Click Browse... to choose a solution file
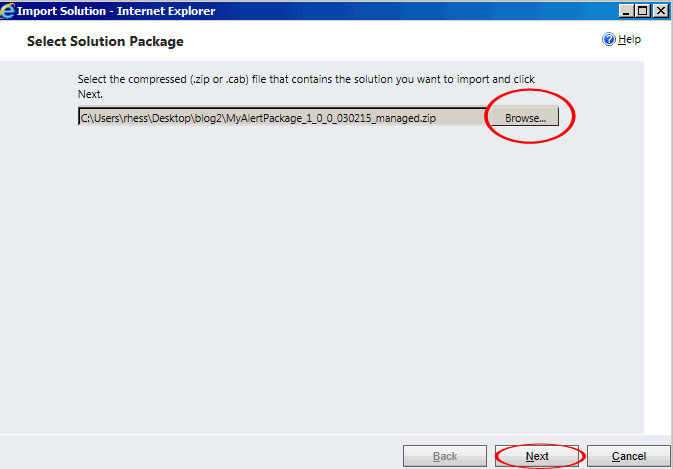The image size is (673, 469). tap(525, 118)
